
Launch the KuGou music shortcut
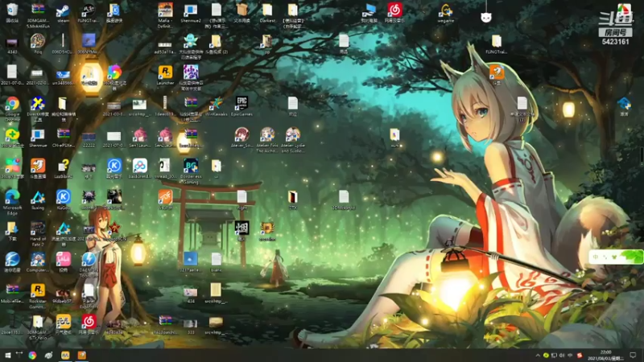pos(63,200)
